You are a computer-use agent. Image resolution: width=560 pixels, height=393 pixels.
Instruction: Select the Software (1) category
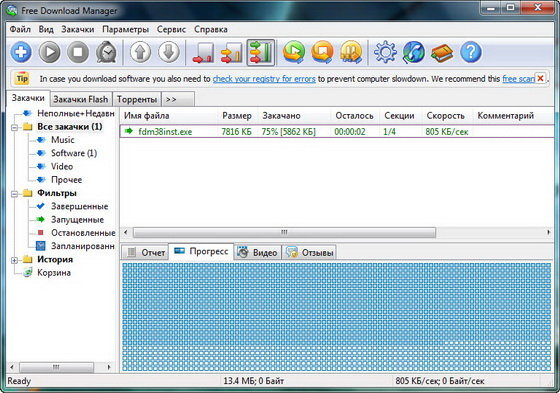74,153
